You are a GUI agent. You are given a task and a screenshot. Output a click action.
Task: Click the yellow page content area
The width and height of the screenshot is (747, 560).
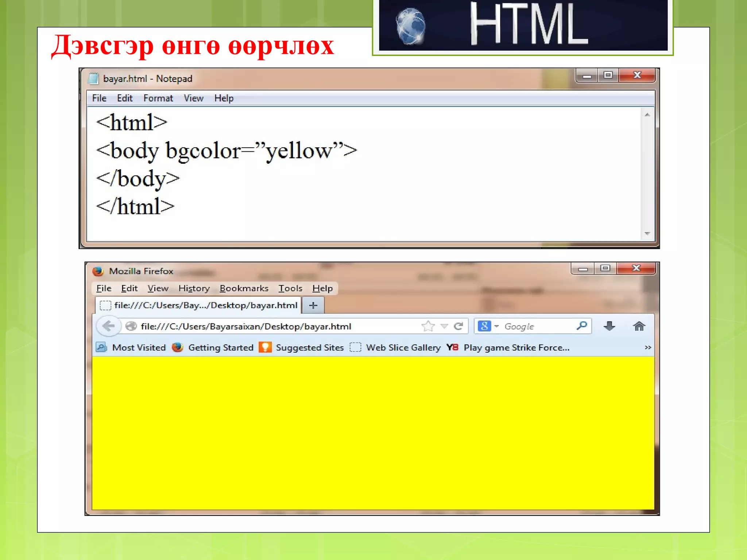coord(373,433)
